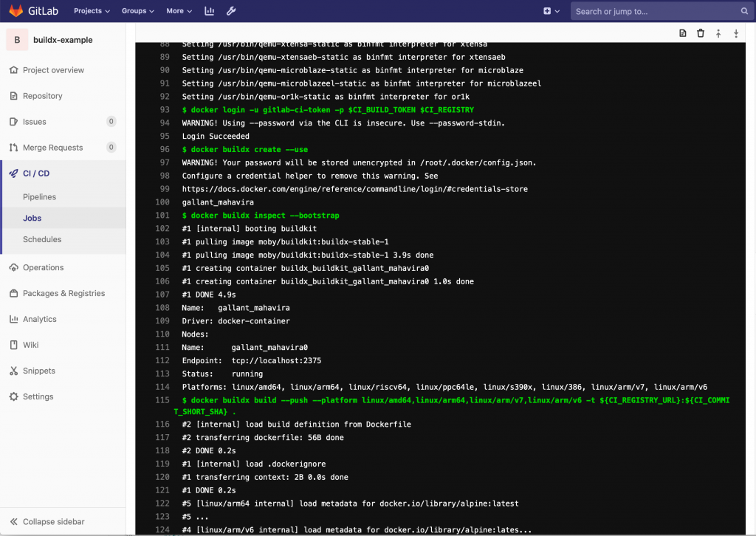Switch to the Pipelines page
This screenshot has width=756, height=536.
point(42,196)
